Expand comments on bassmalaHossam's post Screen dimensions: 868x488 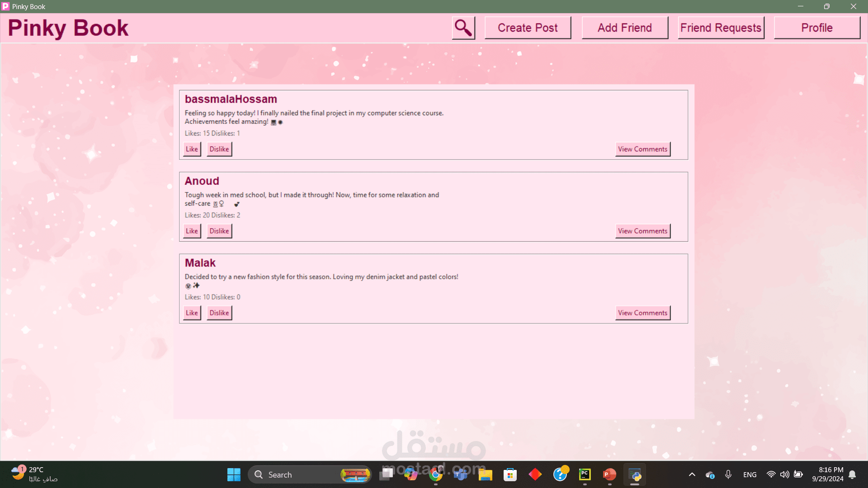(x=642, y=149)
